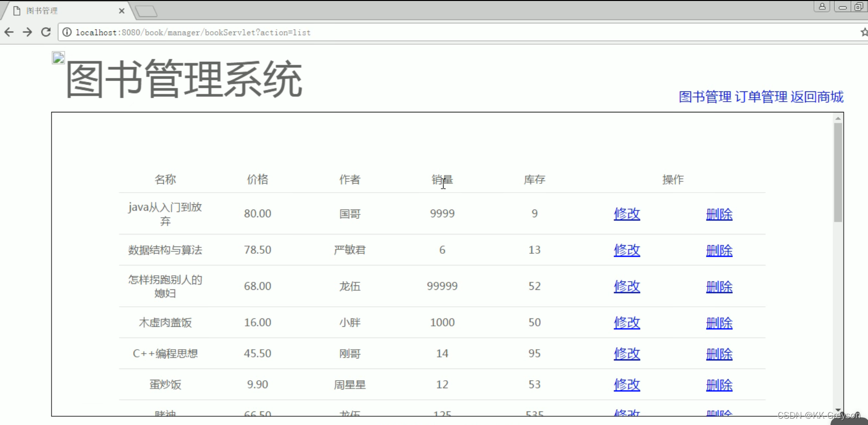Follow the 返回商城 link

(x=817, y=97)
